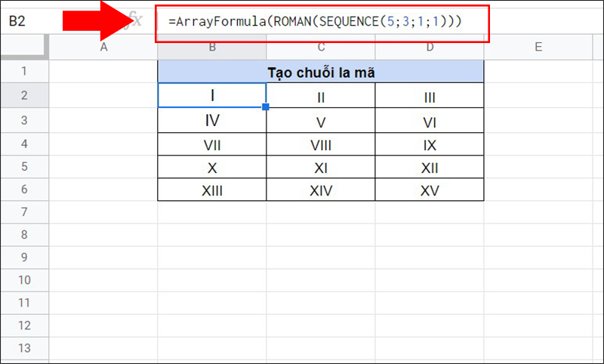Click the cell containing 'VI'
Screen dimensions: 604x364
[x=430, y=120]
